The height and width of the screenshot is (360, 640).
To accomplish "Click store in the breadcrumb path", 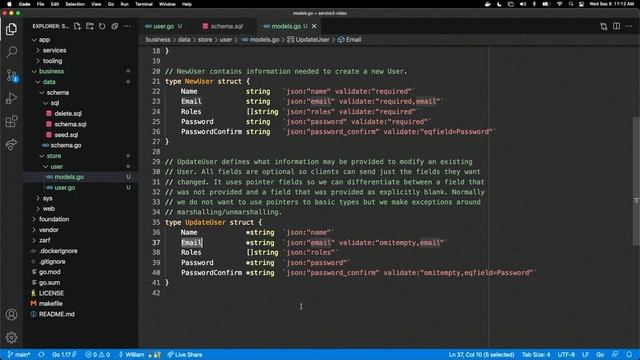I will [x=205, y=40].
